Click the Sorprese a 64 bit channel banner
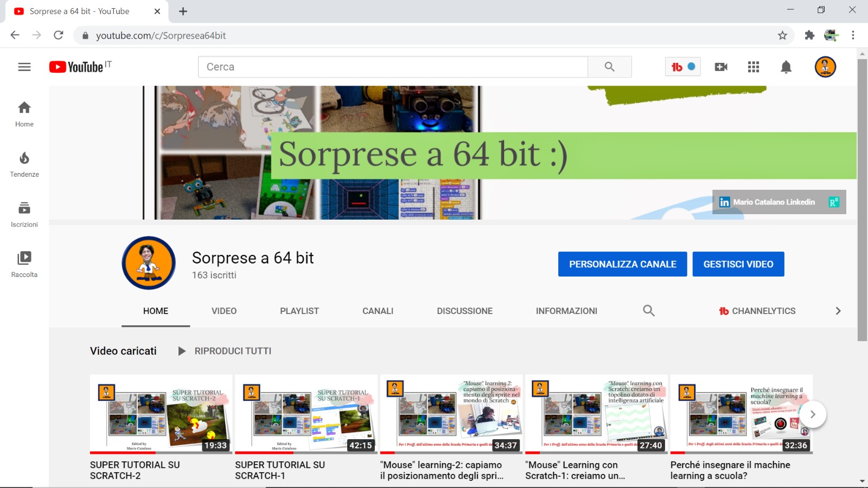The width and height of the screenshot is (868, 488). coord(452,152)
